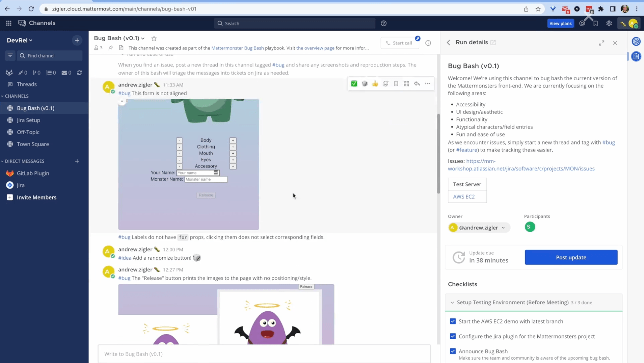Click the Post update button
Image resolution: width=644 pixels, height=363 pixels.
point(571,257)
